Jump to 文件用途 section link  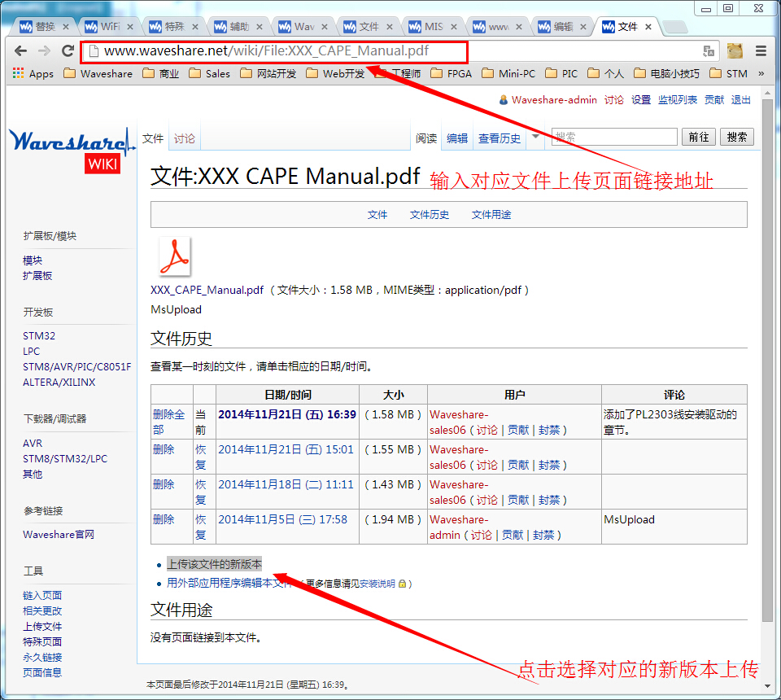(x=491, y=215)
